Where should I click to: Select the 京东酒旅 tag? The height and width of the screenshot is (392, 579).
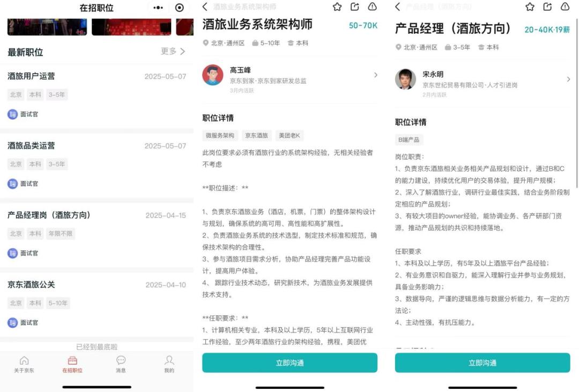[257, 136]
